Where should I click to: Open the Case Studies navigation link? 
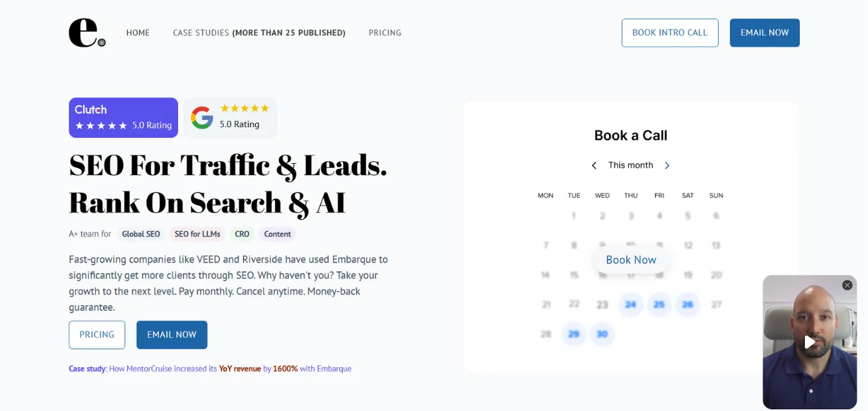point(258,33)
